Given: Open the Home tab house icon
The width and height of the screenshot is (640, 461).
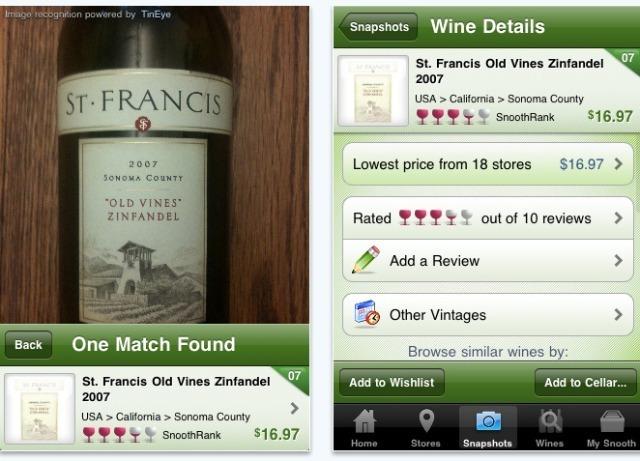Looking at the screenshot, I should 364,421.
